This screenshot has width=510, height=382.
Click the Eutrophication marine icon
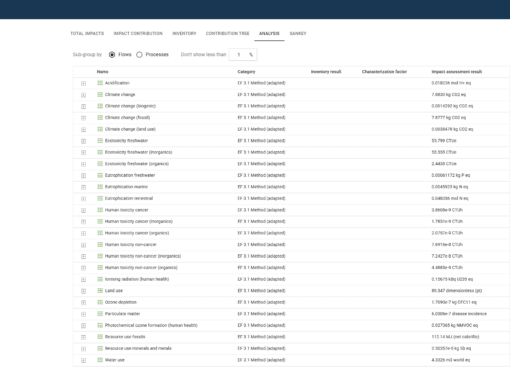(100, 187)
